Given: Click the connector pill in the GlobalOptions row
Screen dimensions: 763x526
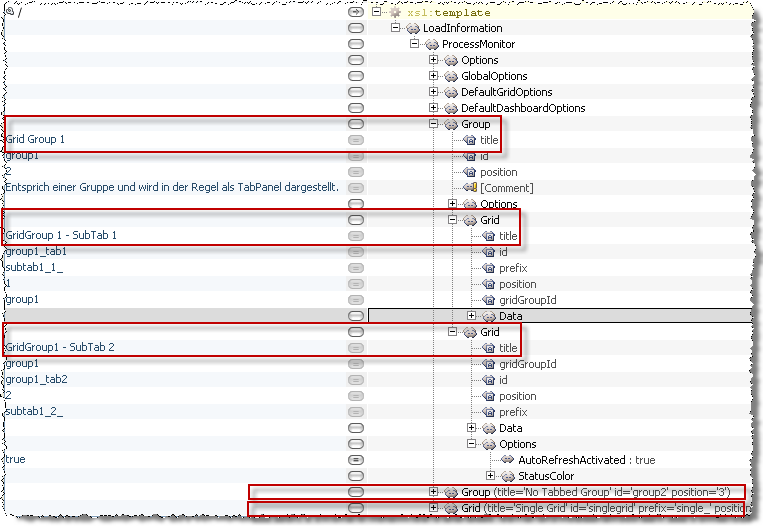Looking at the screenshot, I should click(x=356, y=76).
